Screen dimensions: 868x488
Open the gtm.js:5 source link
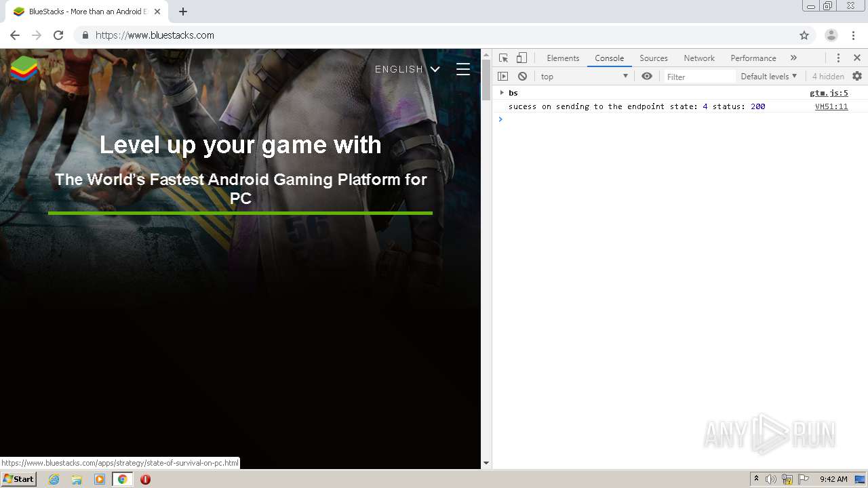pos(829,93)
